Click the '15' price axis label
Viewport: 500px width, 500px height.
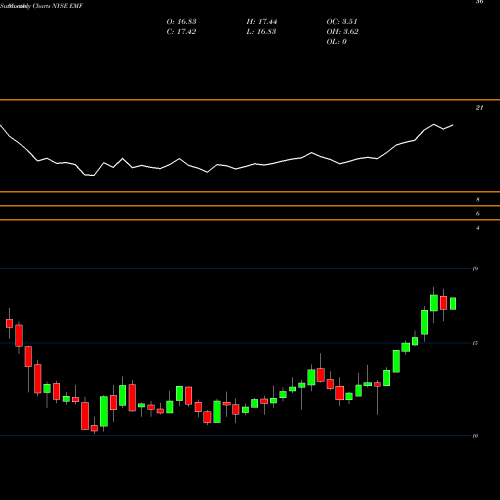click(475, 343)
